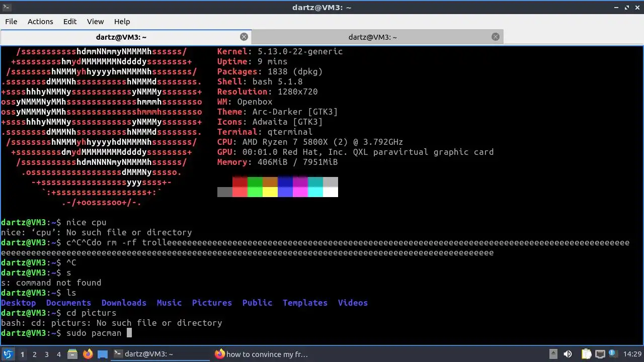644x362 pixels.
Task: Open the File menu
Action: coord(11,22)
